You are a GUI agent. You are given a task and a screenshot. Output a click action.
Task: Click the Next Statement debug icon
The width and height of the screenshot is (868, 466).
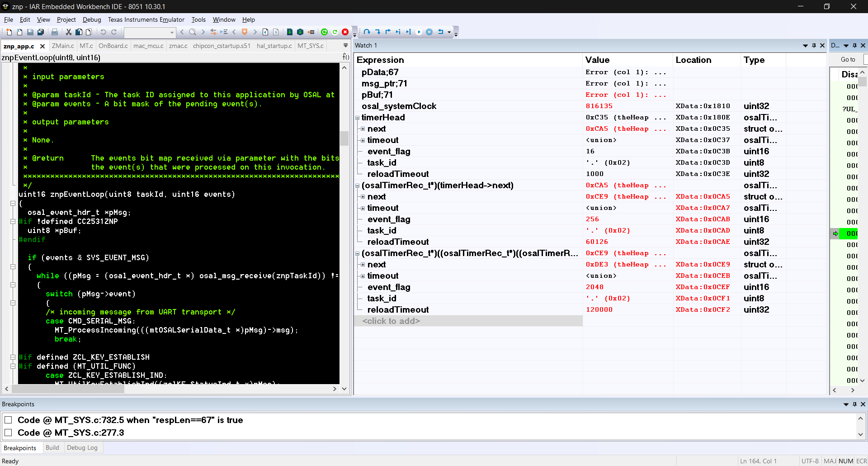tap(398, 32)
